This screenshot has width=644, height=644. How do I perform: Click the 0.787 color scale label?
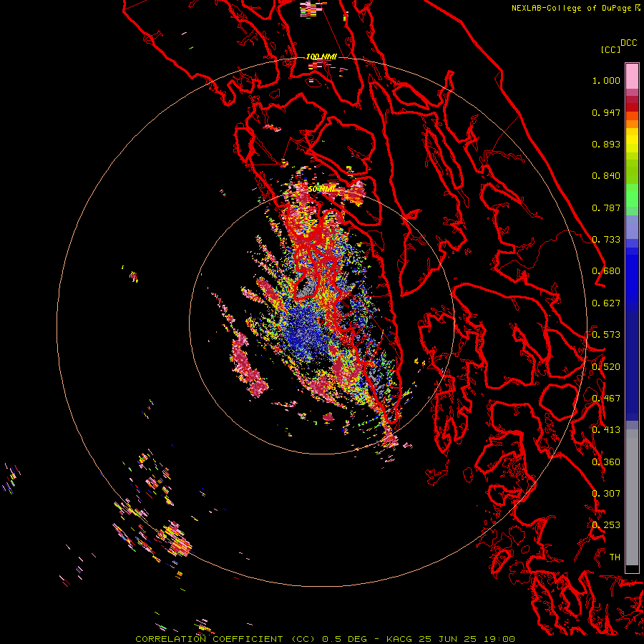[606, 208]
